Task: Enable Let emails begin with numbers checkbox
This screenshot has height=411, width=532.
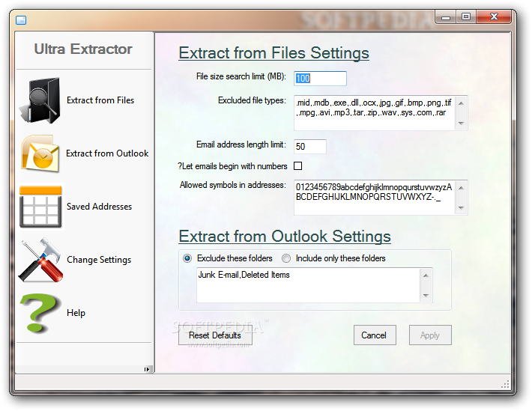Action: point(298,166)
